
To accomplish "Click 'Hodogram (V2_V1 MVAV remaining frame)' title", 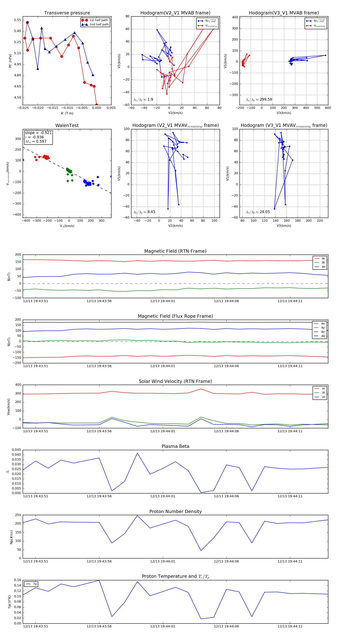I will click(x=175, y=125).
